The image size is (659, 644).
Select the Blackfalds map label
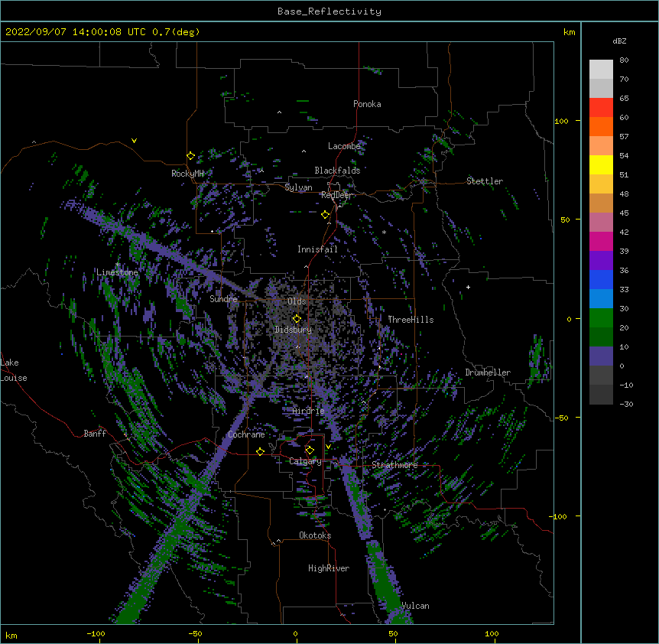[337, 171]
